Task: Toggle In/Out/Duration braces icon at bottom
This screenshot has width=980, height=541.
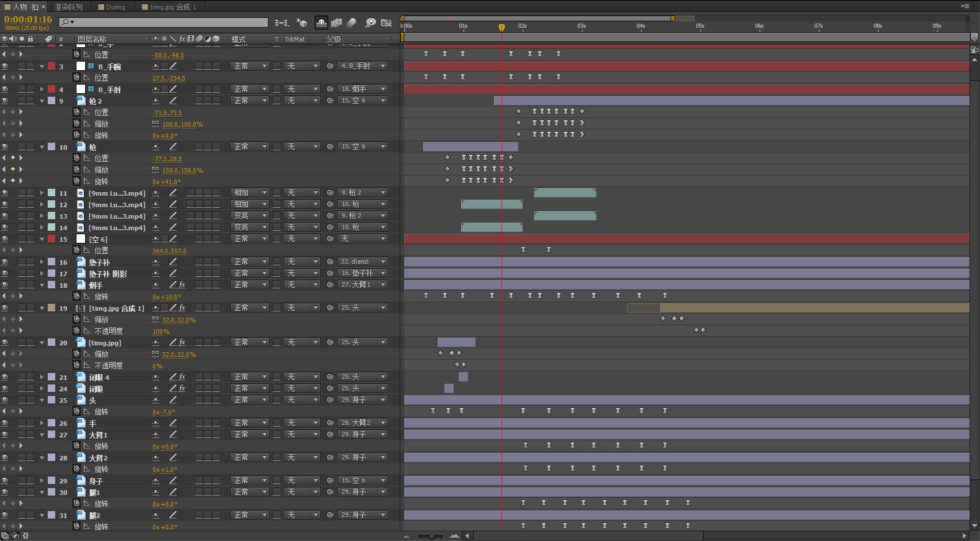Action: tap(25, 536)
